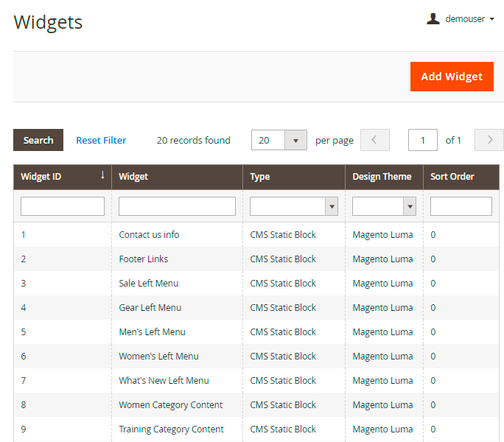Image resolution: width=504 pixels, height=442 pixels.
Task: Click the next page arrow
Action: point(489,140)
